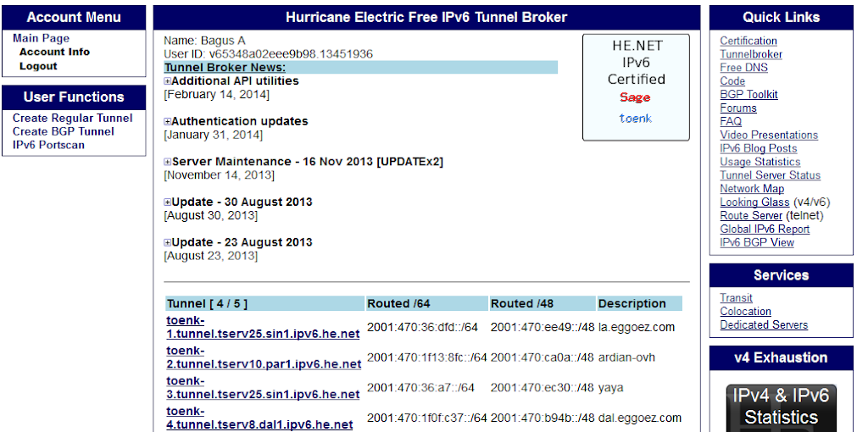Viewport: 868px width, 432px height.
Task: Click routed /48 value 2001:470:ee49::/48
Action: [542, 328]
